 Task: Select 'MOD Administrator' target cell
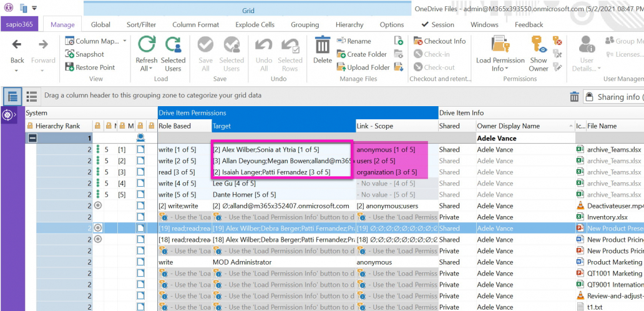click(284, 262)
